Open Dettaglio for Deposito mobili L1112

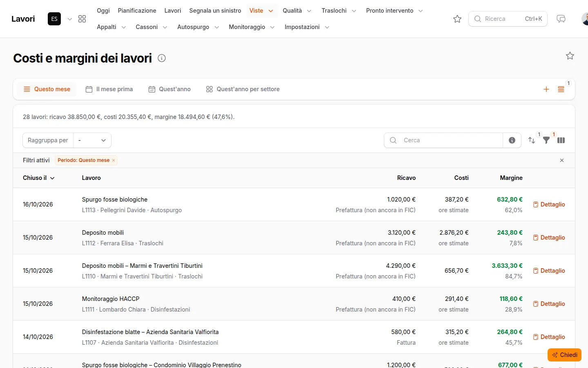coord(549,238)
